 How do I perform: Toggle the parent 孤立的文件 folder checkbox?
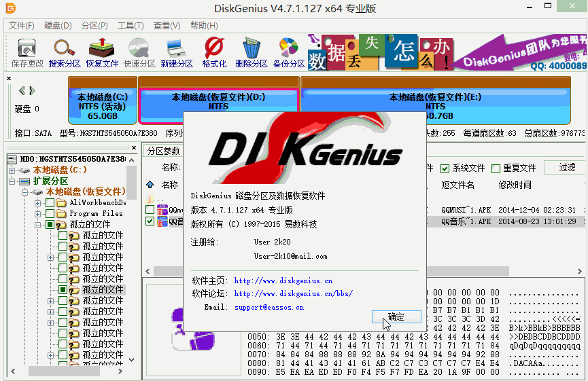(x=50, y=225)
